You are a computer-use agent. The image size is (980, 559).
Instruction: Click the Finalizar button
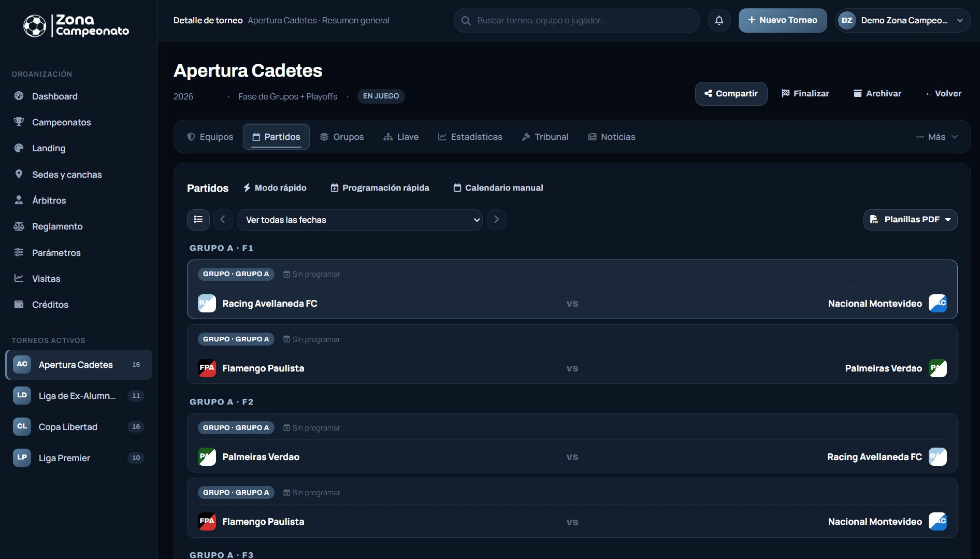pos(805,94)
